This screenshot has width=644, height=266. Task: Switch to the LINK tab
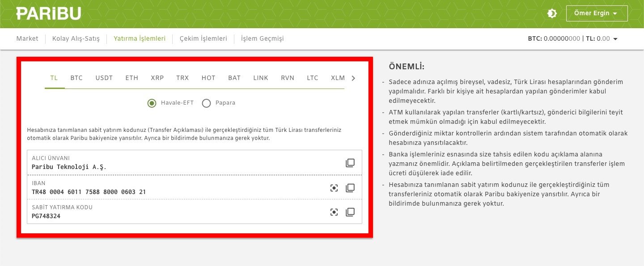click(x=261, y=78)
